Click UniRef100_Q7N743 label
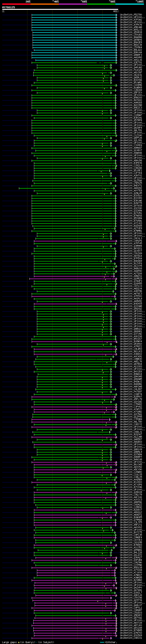 (x=131, y=633)
